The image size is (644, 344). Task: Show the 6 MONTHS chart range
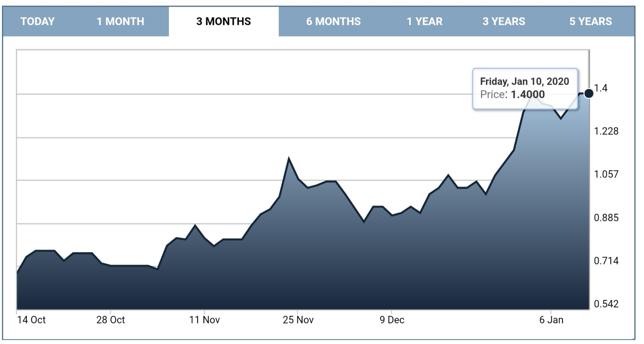(x=333, y=21)
